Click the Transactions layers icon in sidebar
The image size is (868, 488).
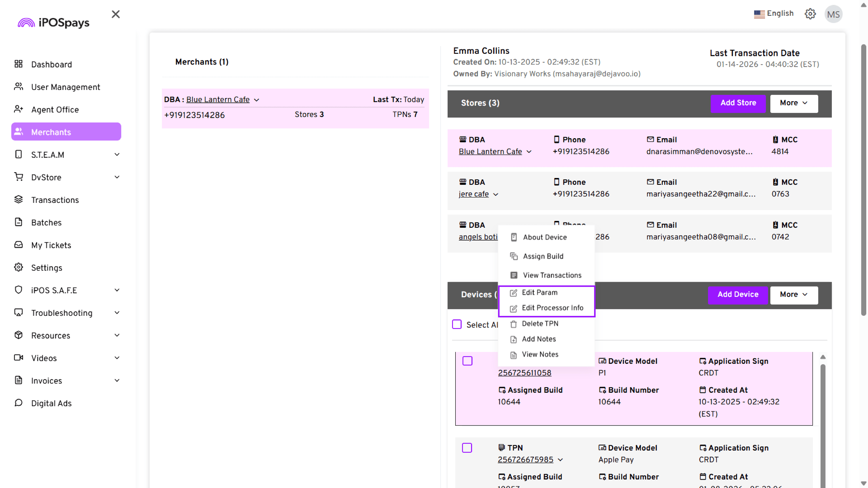click(19, 200)
